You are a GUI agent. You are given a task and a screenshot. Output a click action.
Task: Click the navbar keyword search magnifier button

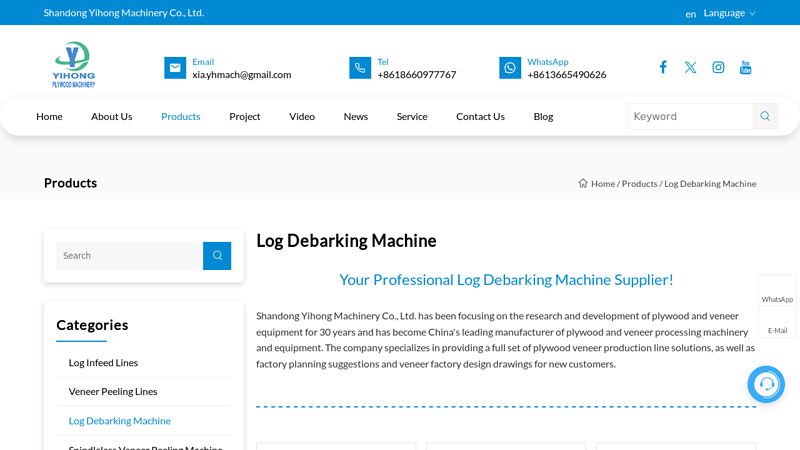[x=765, y=116]
